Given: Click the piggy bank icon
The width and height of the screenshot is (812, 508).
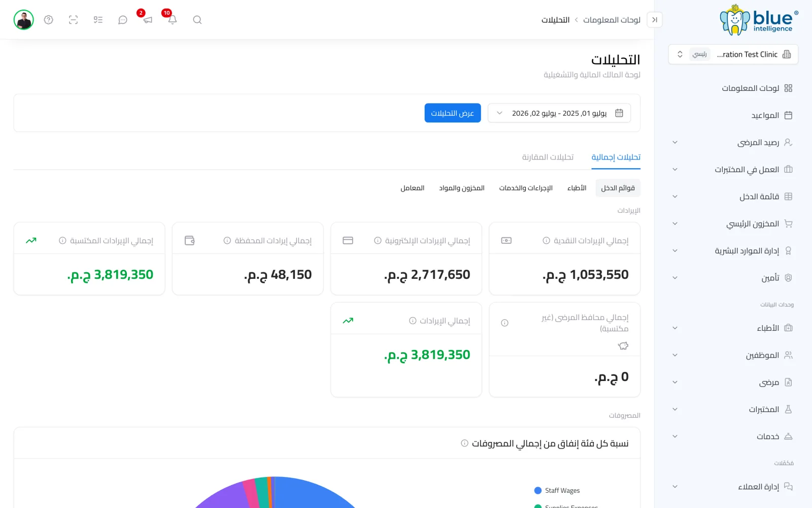Looking at the screenshot, I should [x=623, y=346].
